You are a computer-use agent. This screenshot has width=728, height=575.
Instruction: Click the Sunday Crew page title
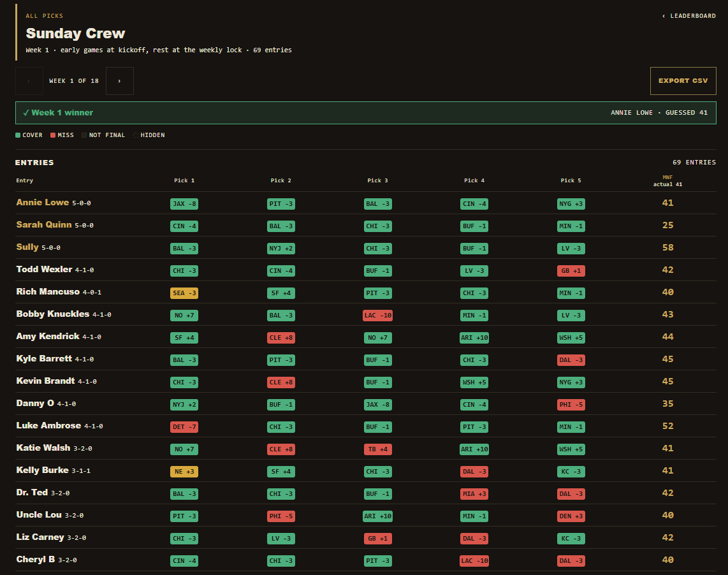click(x=75, y=33)
